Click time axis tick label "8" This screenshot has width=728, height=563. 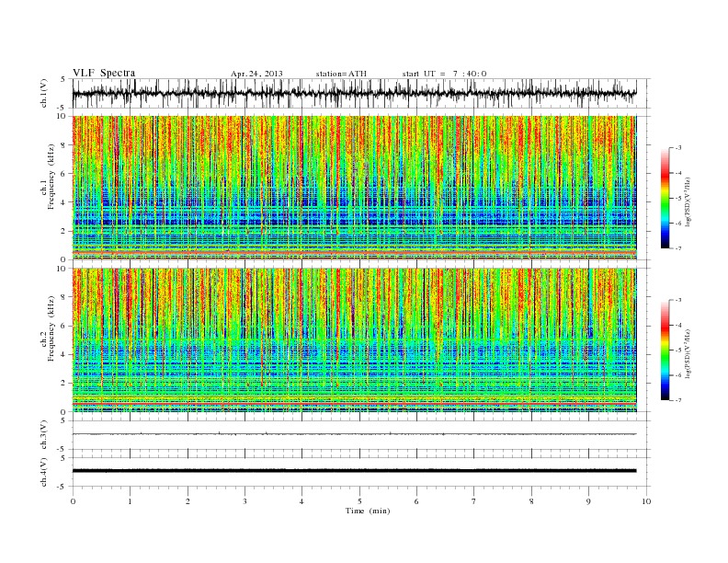pyautogui.click(x=531, y=501)
